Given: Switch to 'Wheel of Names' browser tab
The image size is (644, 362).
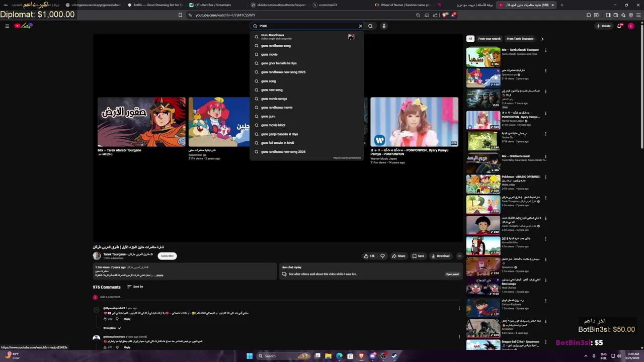Looking at the screenshot, I should point(403,5).
